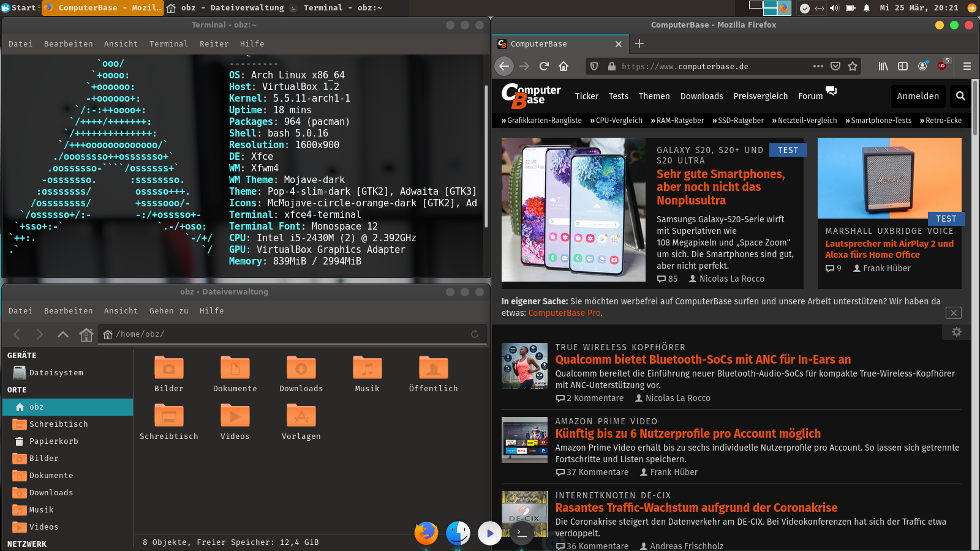980x551 pixels.
Task: Select Schreibtisch in sidebar places
Action: [67, 424]
